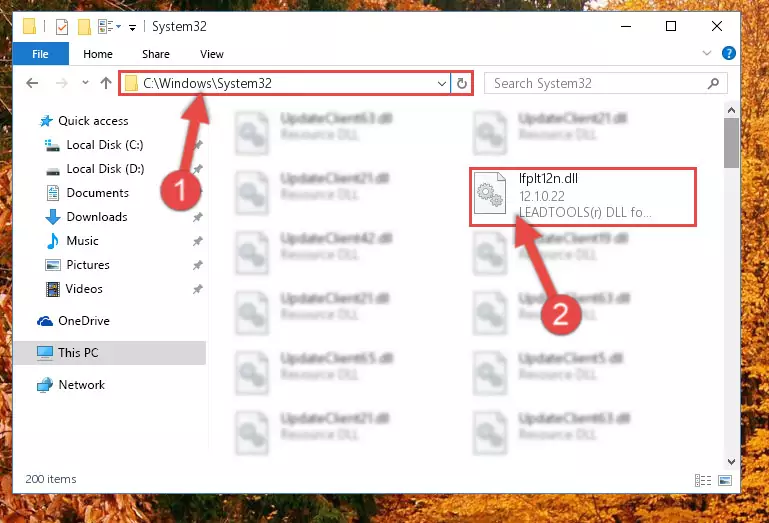This screenshot has height=523, width=769.
Task: Open Local Disk (D:) in sidebar
Action: (x=105, y=169)
